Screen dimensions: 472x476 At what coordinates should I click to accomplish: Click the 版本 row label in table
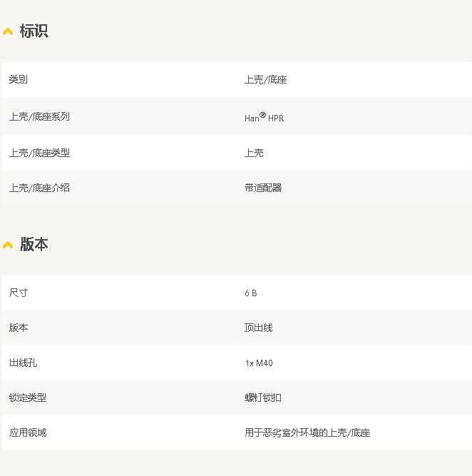[x=19, y=328]
